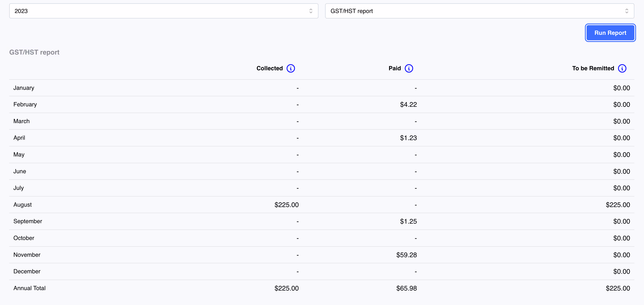Click the January row label

[24, 88]
